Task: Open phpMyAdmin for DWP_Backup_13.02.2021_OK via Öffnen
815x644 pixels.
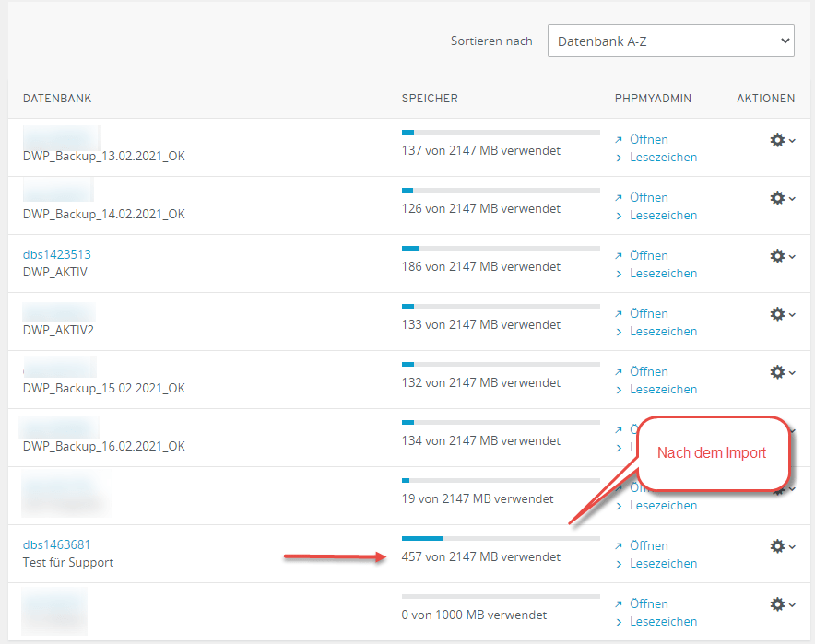Action: [x=648, y=140]
